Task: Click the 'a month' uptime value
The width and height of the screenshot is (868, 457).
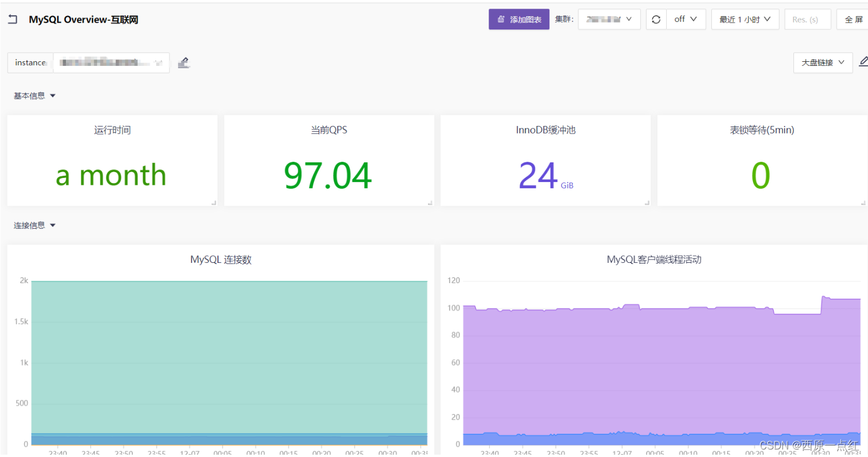Action: (111, 174)
